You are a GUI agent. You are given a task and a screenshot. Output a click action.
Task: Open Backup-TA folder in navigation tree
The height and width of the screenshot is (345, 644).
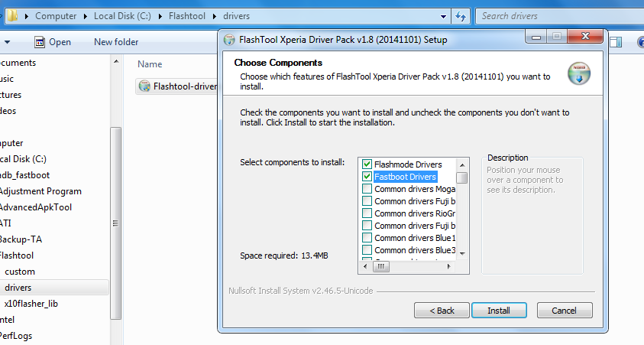coord(21,239)
